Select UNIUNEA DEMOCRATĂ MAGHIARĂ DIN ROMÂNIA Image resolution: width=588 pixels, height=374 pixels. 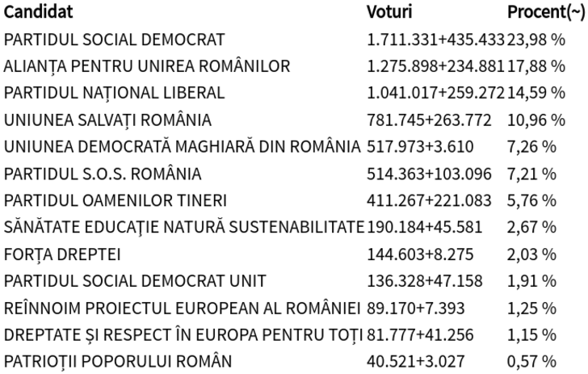tap(182, 147)
